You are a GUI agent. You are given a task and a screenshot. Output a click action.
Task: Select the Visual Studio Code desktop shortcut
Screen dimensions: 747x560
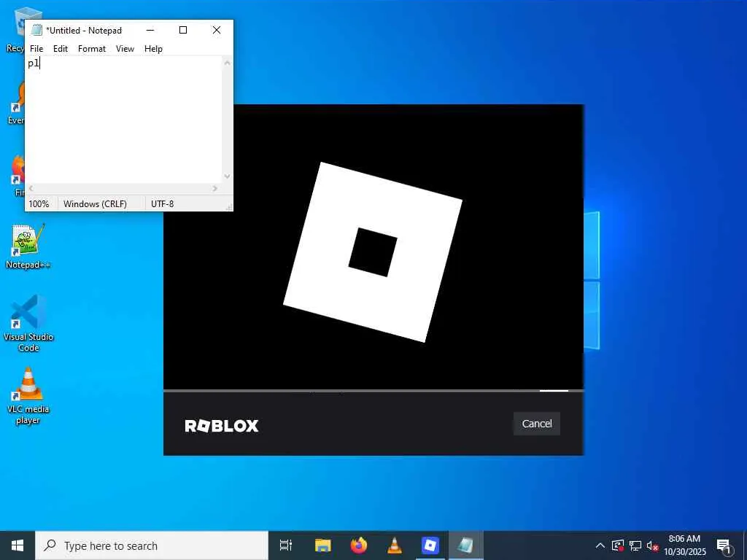pos(28,323)
